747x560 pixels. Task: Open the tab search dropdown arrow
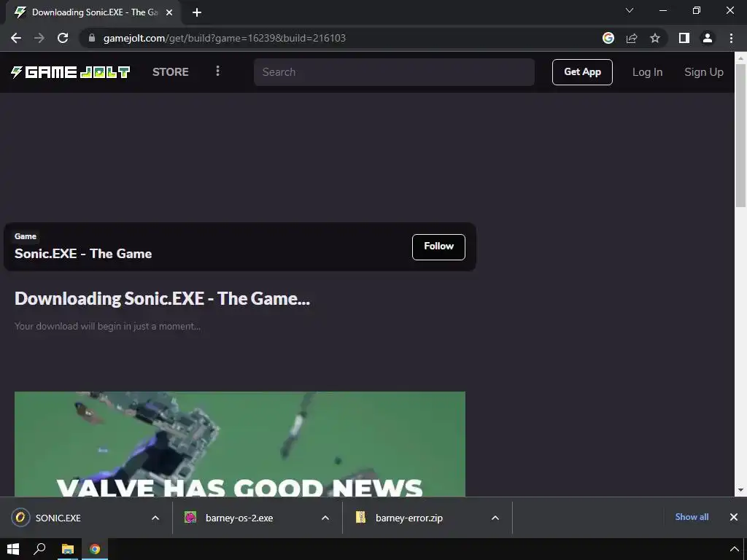[630, 10]
